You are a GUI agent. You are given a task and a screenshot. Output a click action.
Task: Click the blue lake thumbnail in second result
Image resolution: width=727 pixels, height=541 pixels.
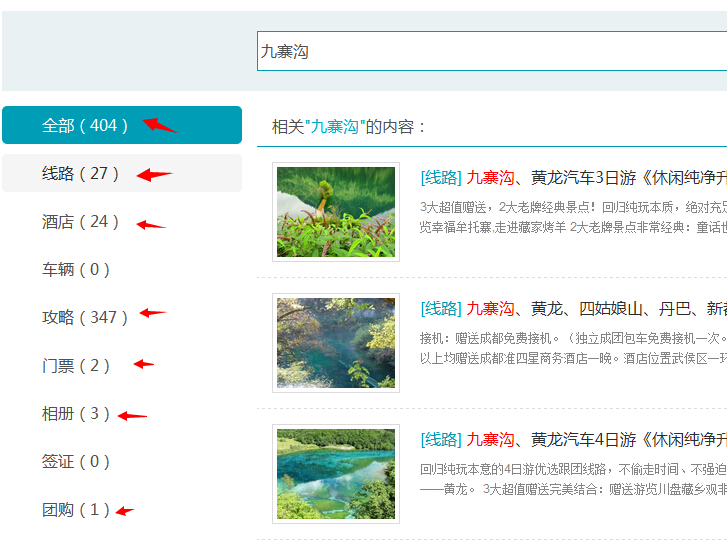click(x=336, y=343)
